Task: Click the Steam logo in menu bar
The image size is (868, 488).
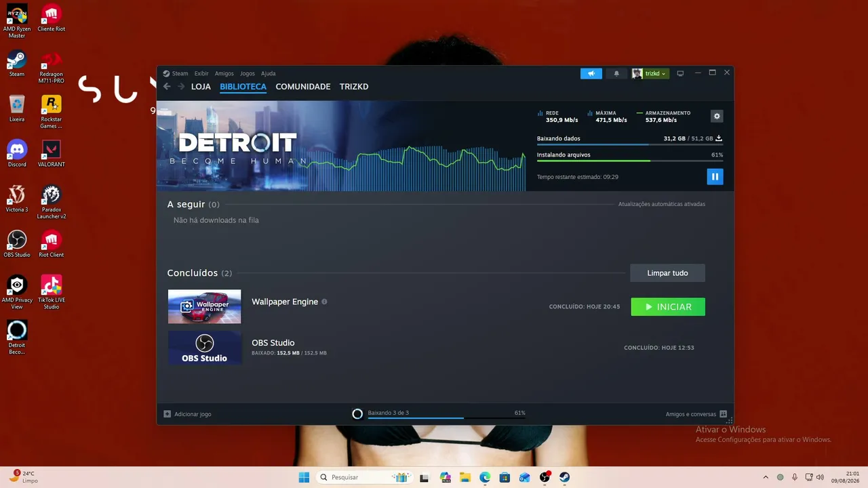Action: [x=166, y=73]
